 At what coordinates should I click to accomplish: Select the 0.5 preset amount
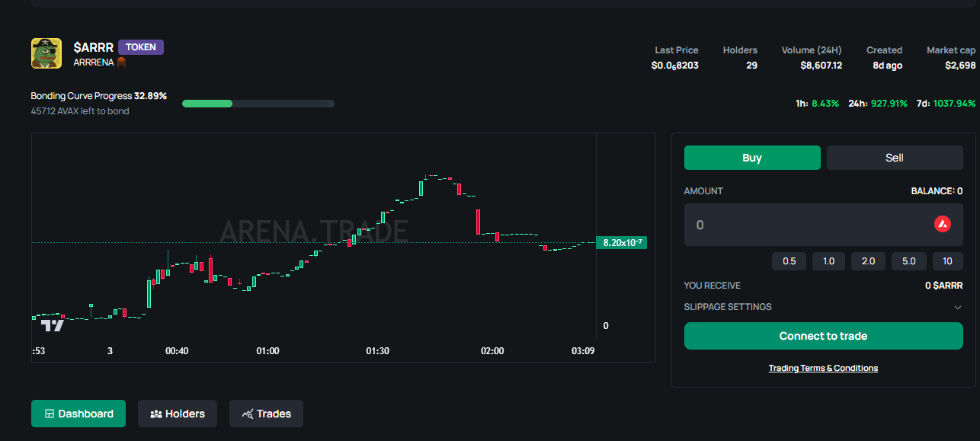click(789, 261)
